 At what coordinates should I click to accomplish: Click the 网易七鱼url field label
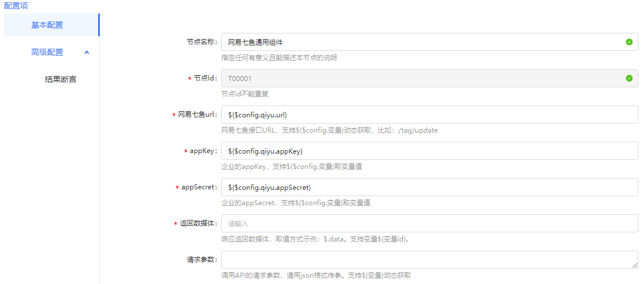tap(197, 115)
